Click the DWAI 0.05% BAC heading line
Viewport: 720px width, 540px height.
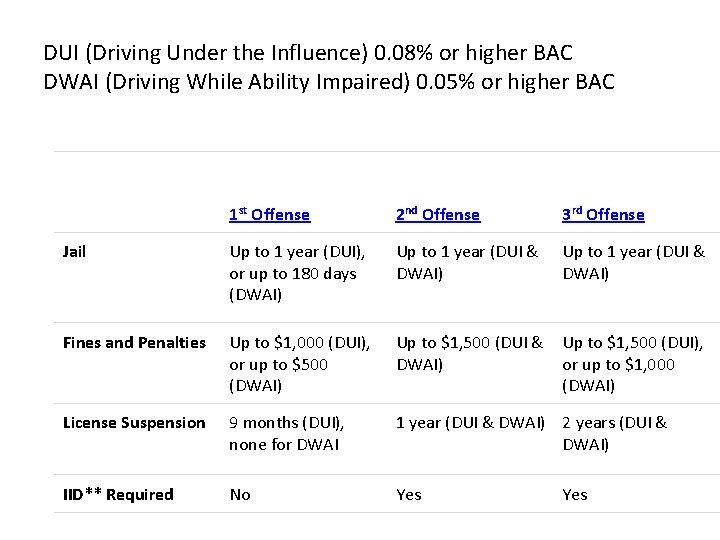pyautogui.click(x=330, y=80)
